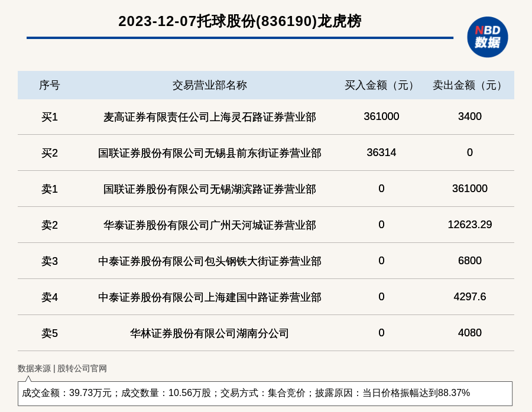Select 华林证券股份有限公司湖南分公司 cell
Image resolution: width=532 pixels, height=412 pixels.
tap(210, 333)
